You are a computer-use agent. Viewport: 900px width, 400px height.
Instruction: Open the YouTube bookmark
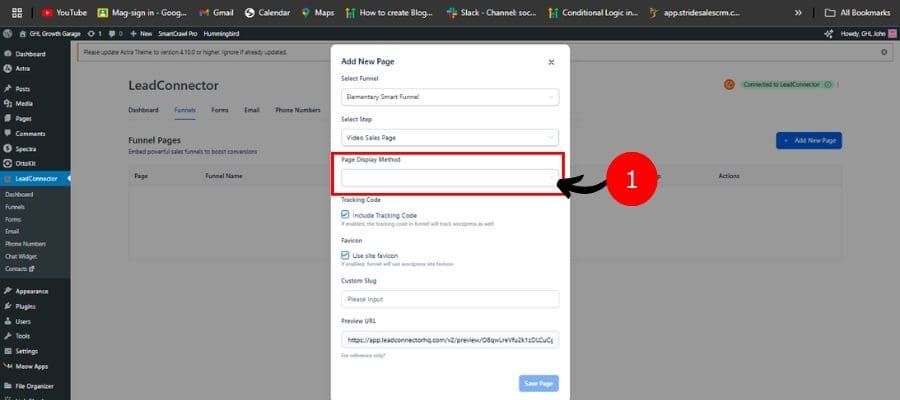[x=64, y=13]
